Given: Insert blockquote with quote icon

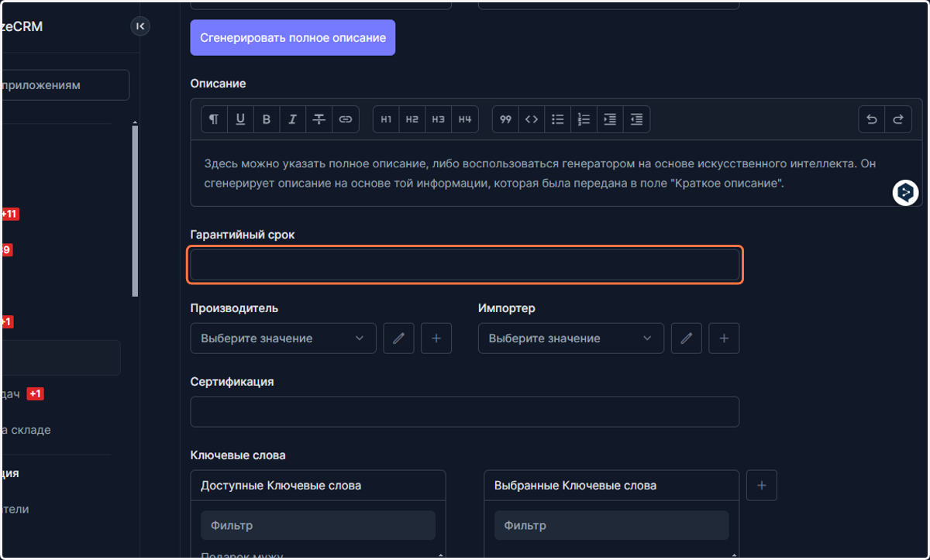Looking at the screenshot, I should pyautogui.click(x=505, y=119).
